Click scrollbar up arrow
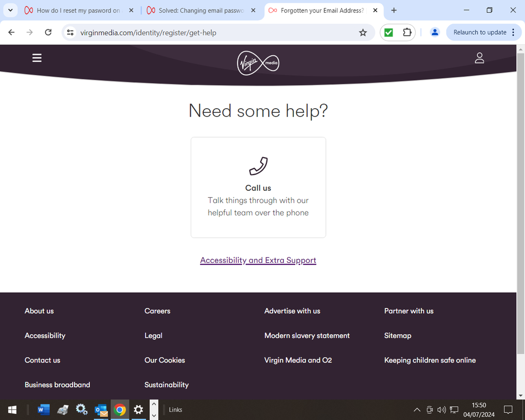525x420 pixels. pyautogui.click(x=521, y=49)
